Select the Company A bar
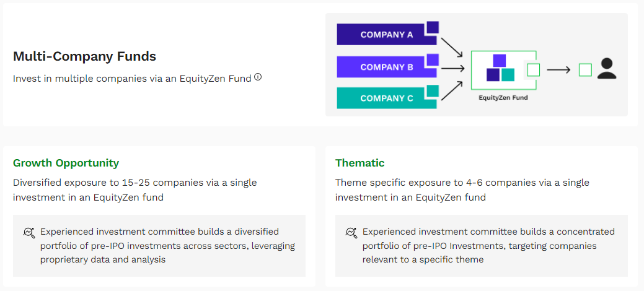 (386, 35)
